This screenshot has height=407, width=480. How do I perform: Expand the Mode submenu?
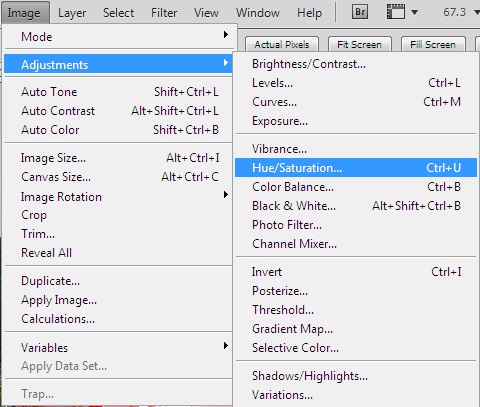click(x=118, y=36)
